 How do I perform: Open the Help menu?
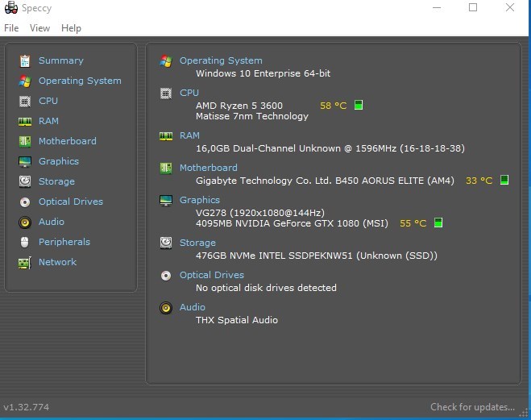pos(71,28)
